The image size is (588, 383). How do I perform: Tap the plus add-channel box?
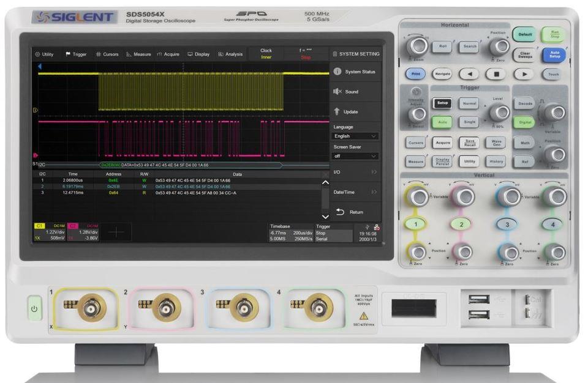[116, 232]
